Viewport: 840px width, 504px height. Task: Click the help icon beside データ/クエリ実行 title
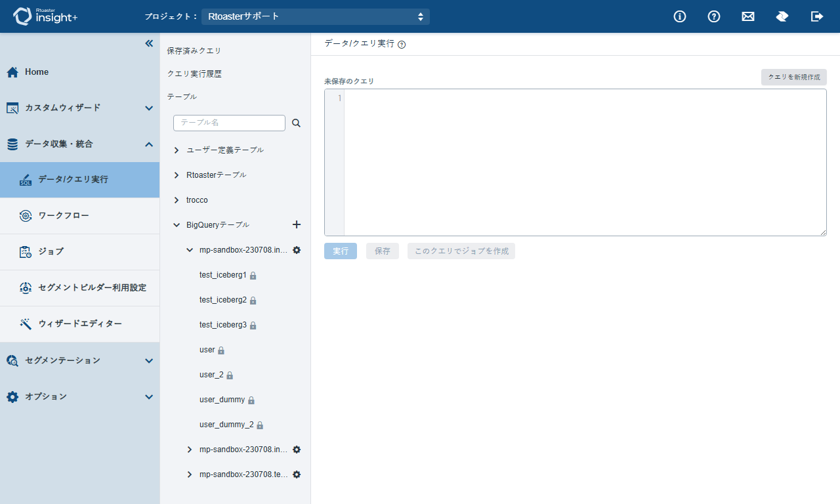coord(402,45)
